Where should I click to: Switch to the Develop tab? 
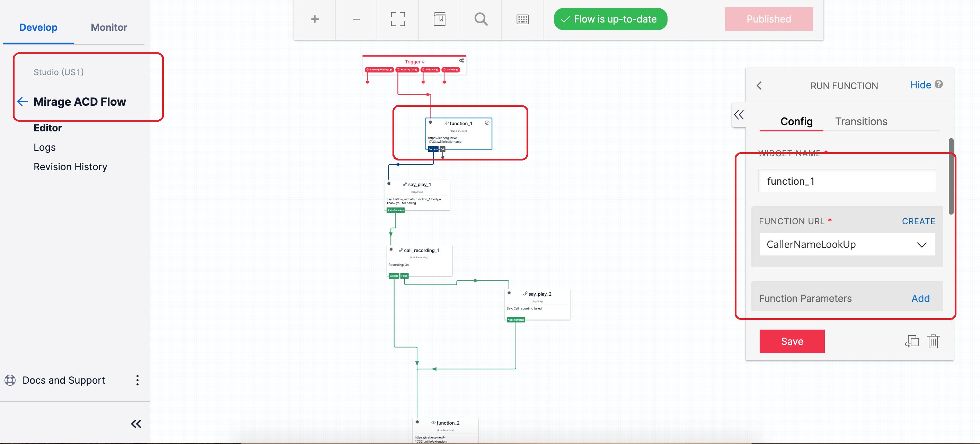[38, 27]
